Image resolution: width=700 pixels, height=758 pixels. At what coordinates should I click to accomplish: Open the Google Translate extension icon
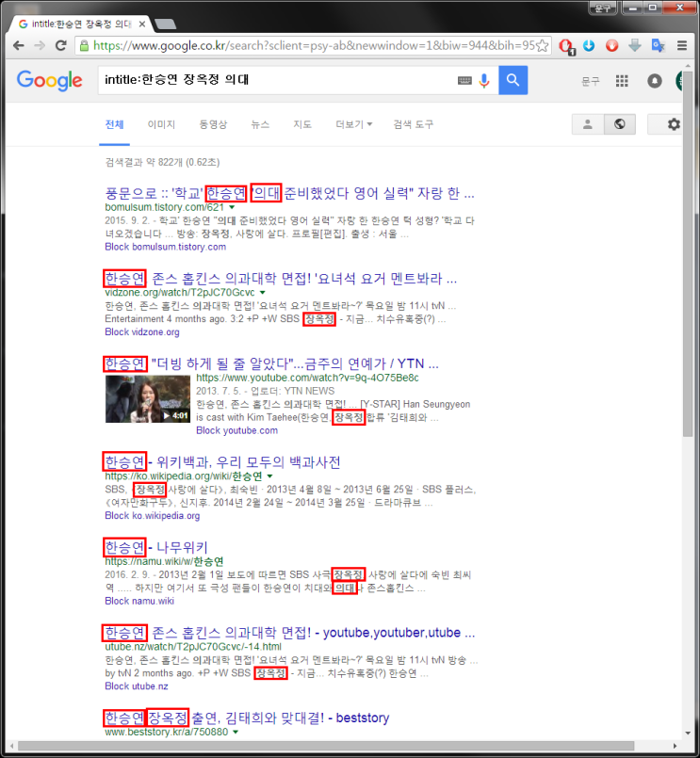[658, 45]
